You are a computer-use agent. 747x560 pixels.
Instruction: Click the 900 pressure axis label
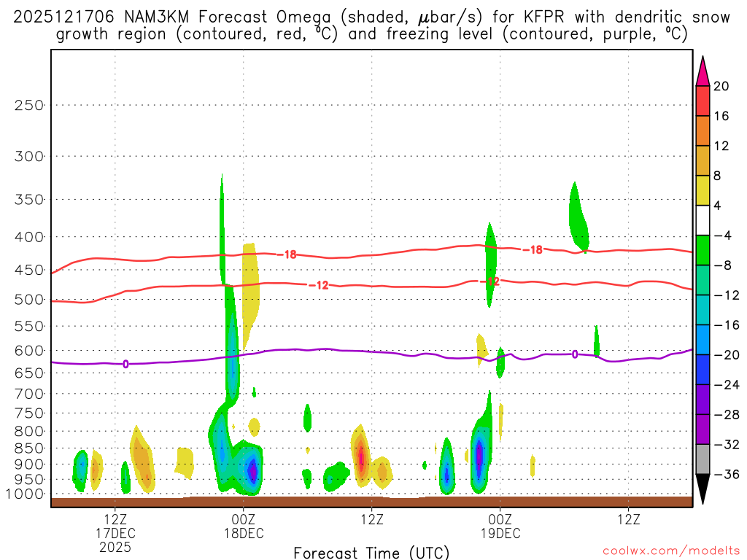pos(29,464)
